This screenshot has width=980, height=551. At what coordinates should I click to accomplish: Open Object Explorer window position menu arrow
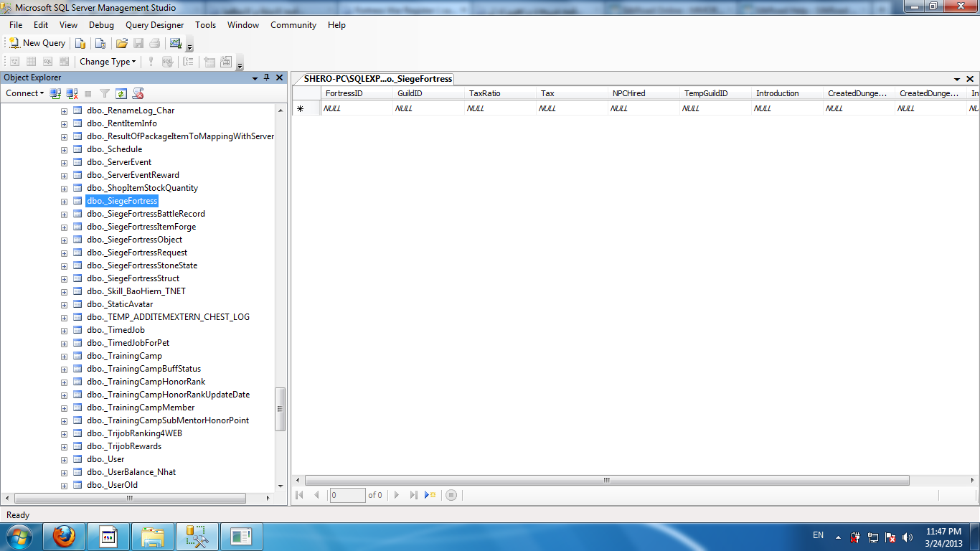[255, 78]
